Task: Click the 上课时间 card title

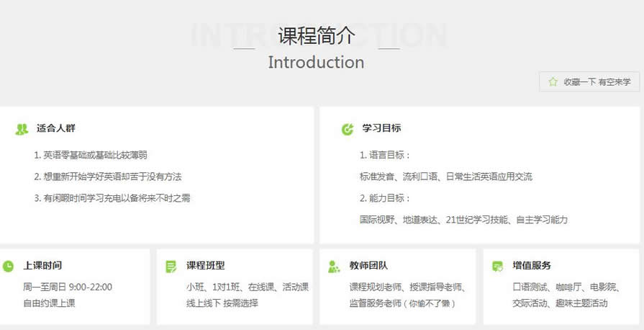Action: [42, 265]
